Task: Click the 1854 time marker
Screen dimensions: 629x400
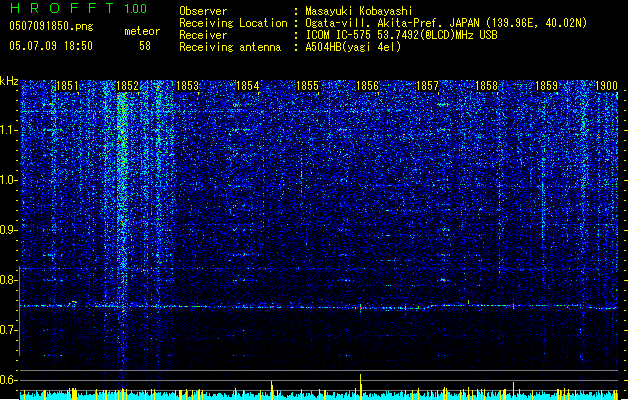Action: tap(247, 86)
